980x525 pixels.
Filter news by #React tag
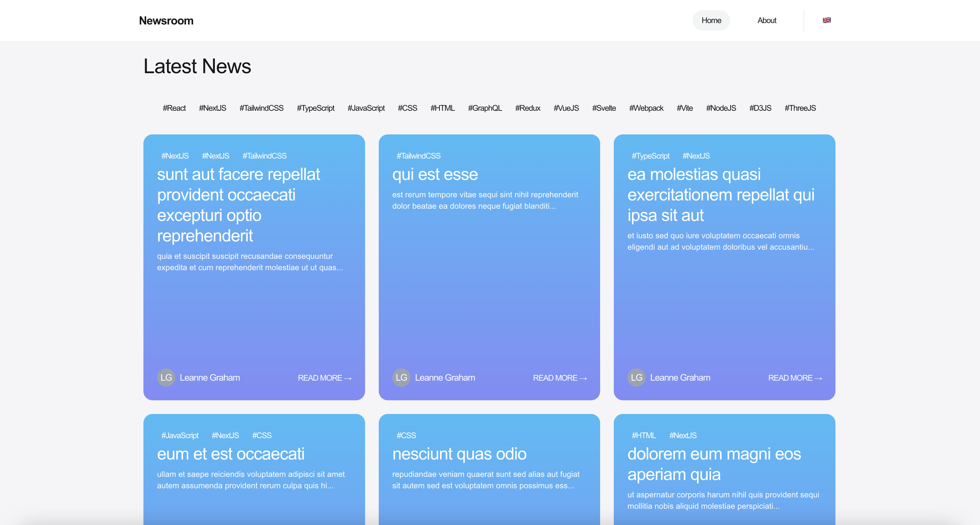(x=174, y=108)
